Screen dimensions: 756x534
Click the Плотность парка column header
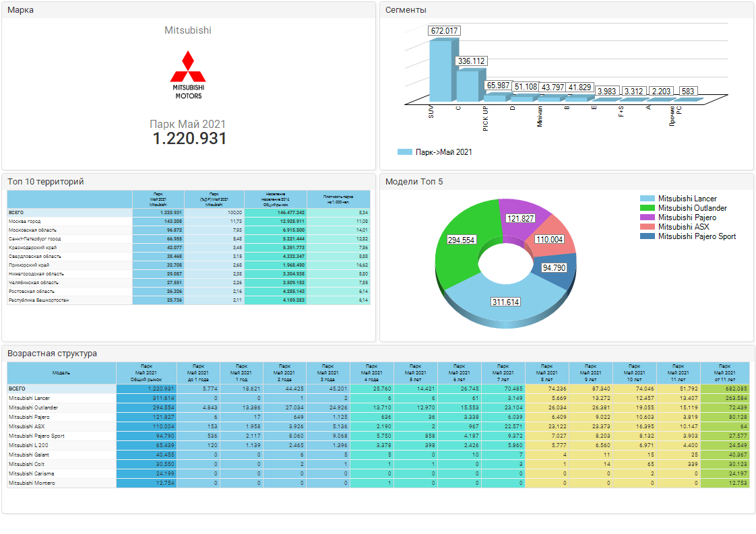(x=338, y=199)
